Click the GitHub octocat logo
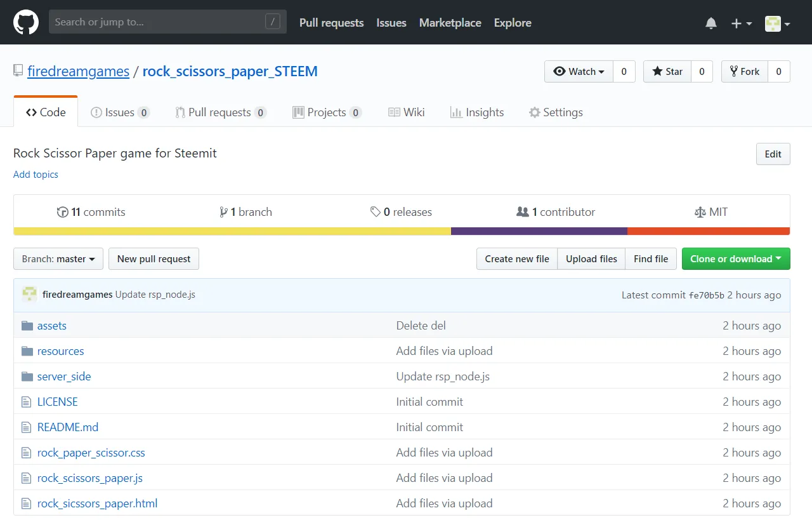Image resolution: width=812 pixels, height=520 pixels. pyautogui.click(x=26, y=22)
